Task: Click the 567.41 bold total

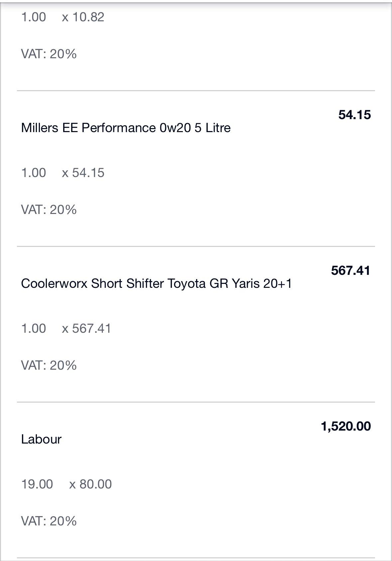Action: click(351, 271)
